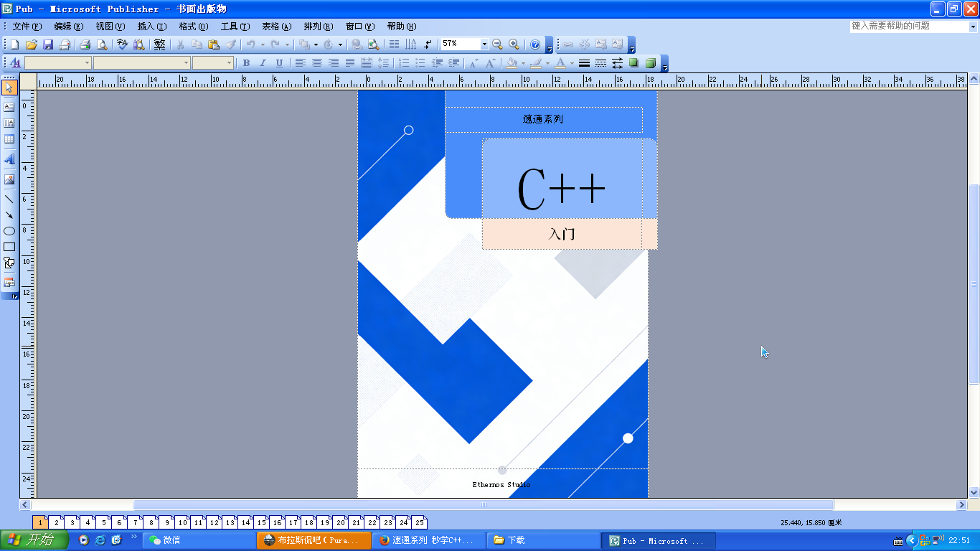Open the 57% zoom dropdown
The width and height of the screenshot is (980, 551).
[x=484, y=44]
